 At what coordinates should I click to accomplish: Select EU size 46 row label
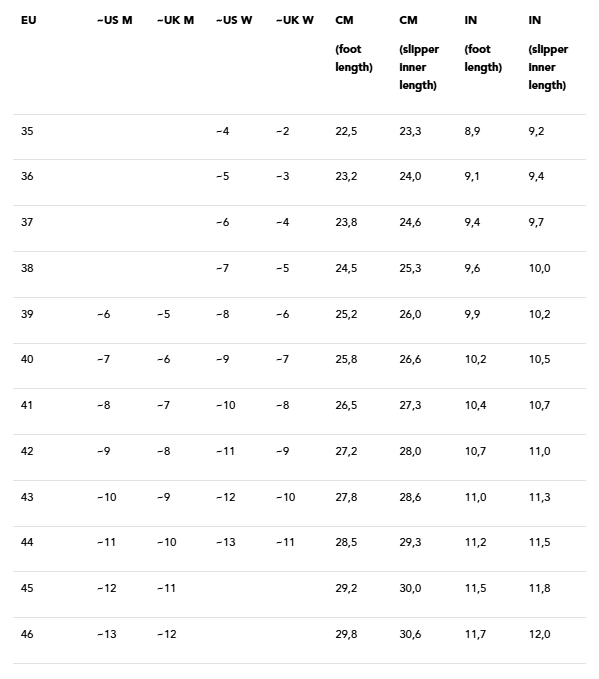pyautogui.click(x=27, y=634)
